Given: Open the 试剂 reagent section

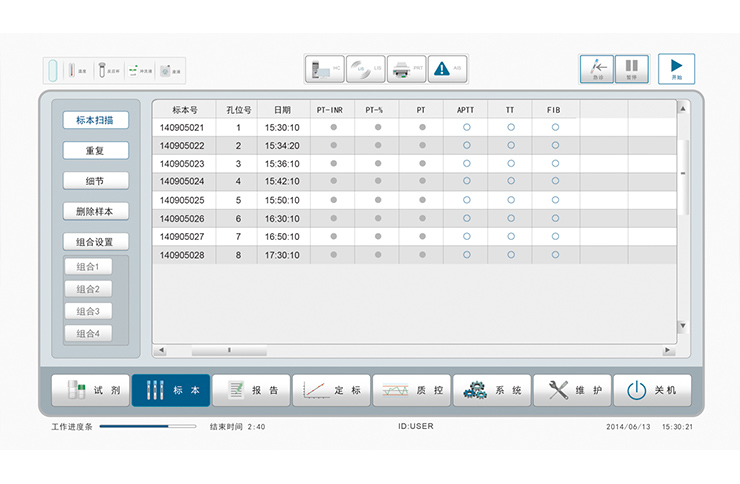Looking at the screenshot, I should (x=90, y=390).
